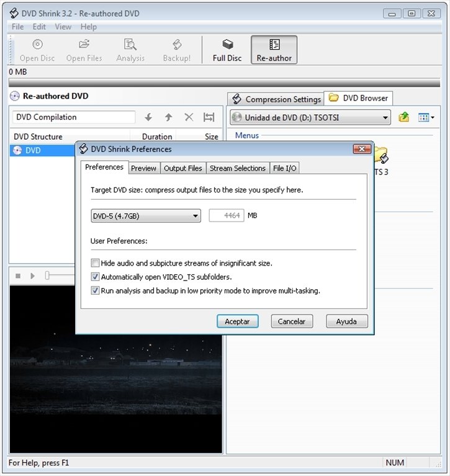Click the DVD Structure column header
This screenshot has width=450, height=476.
tap(70, 137)
